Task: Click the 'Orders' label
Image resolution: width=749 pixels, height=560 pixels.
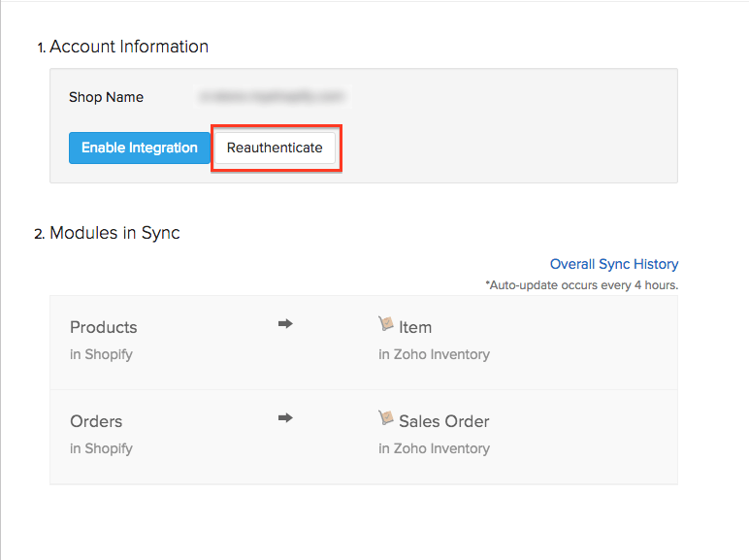Action: pos(96,421)
